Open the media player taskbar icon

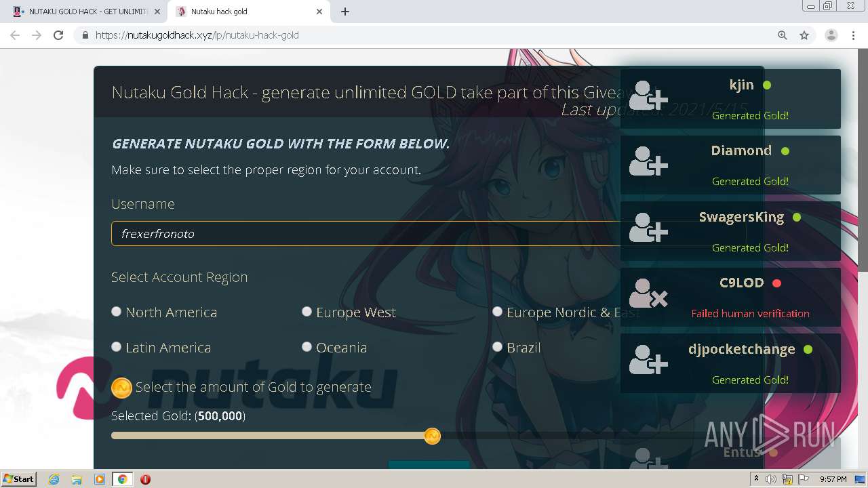[100, 479]
